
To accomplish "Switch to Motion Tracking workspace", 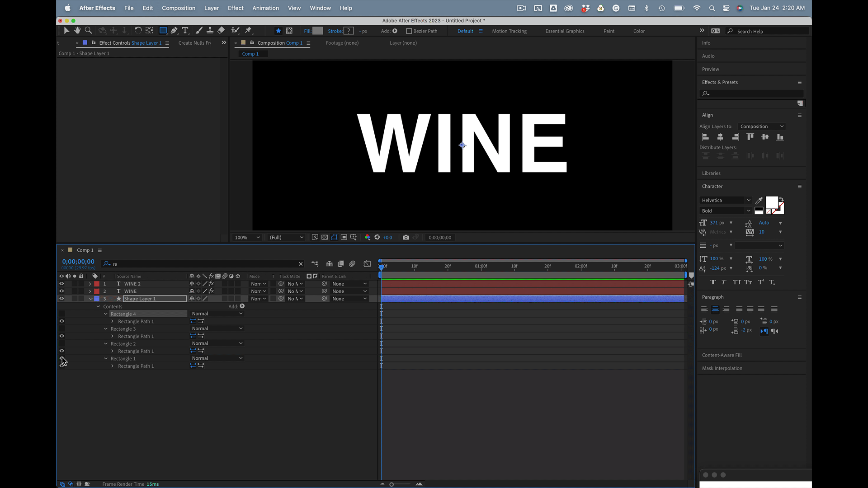I will pos(509,31).
